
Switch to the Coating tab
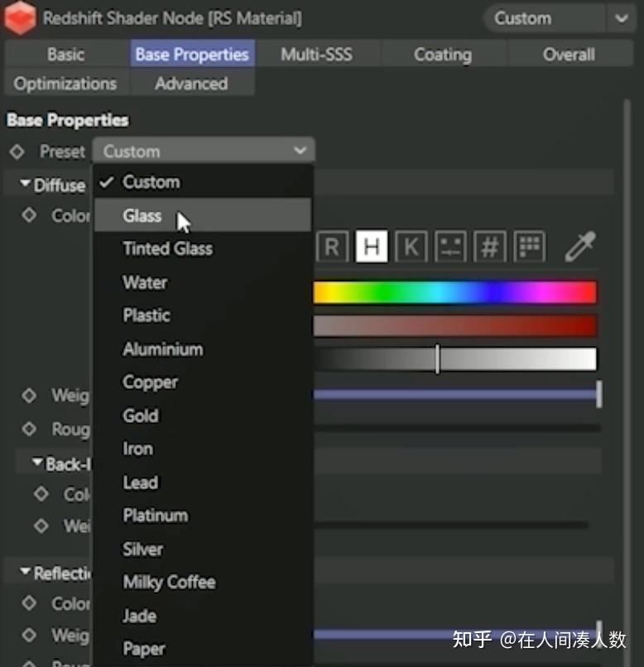tap(443, 53)
